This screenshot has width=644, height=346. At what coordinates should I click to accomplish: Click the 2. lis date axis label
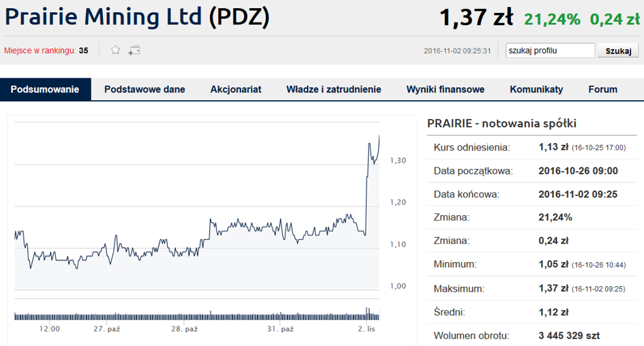[367, 329]
